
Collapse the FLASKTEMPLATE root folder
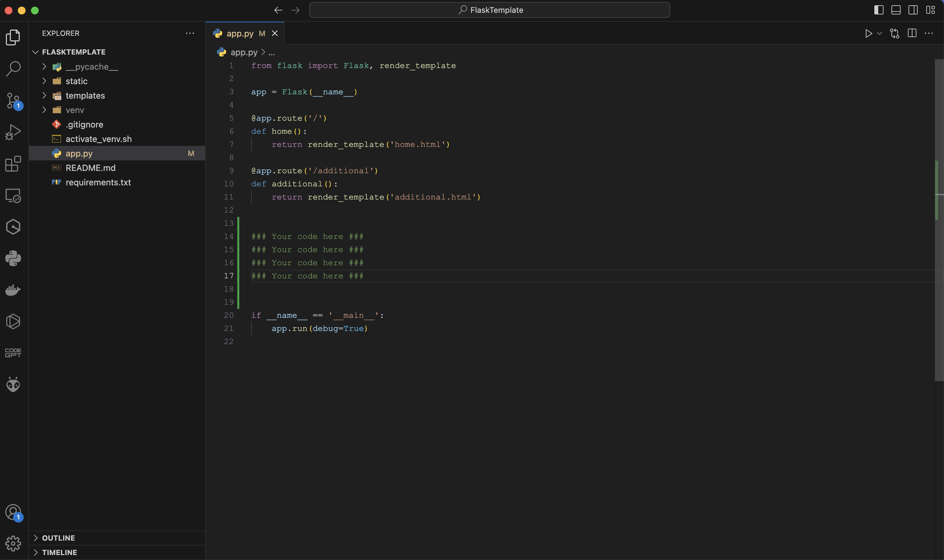[x=35, y=52]
